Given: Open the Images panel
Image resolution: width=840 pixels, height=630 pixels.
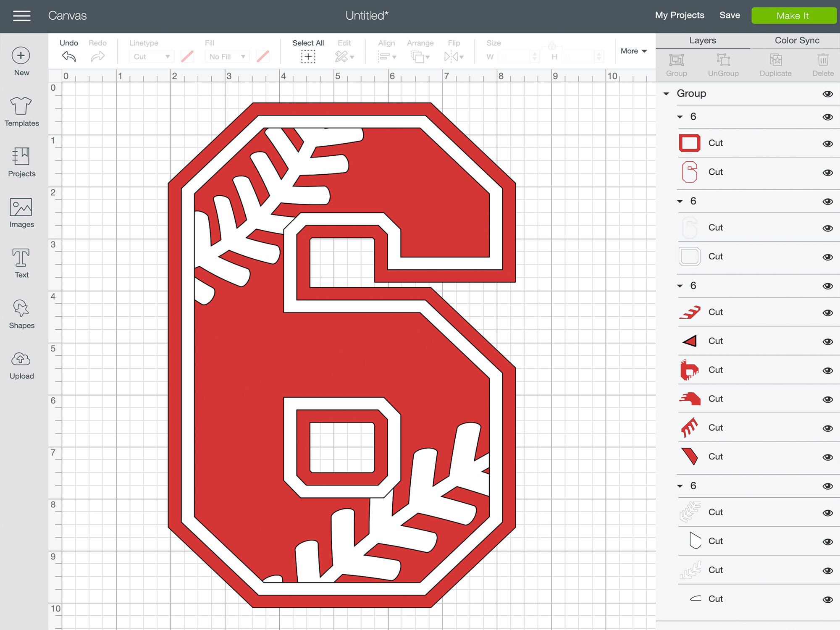Looking at the screenshot, I should click(x=21, y=212).
